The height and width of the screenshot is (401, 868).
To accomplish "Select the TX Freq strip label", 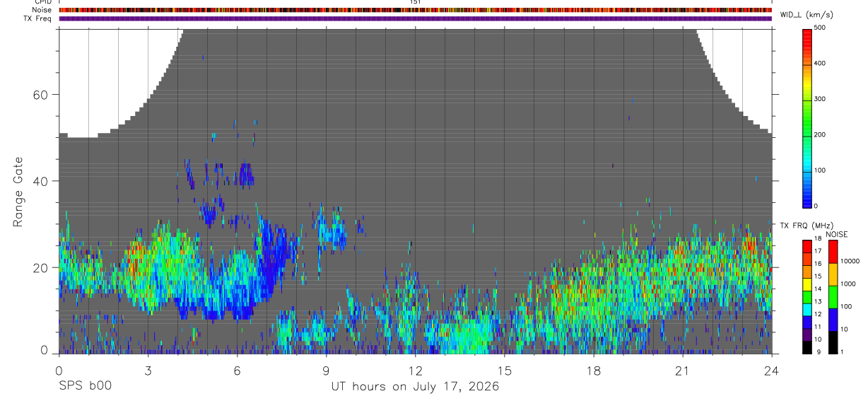I will [x=37, y=18].
